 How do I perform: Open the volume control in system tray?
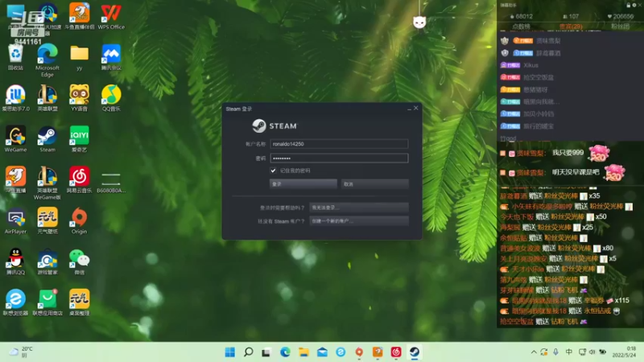(x=592, y=352)
